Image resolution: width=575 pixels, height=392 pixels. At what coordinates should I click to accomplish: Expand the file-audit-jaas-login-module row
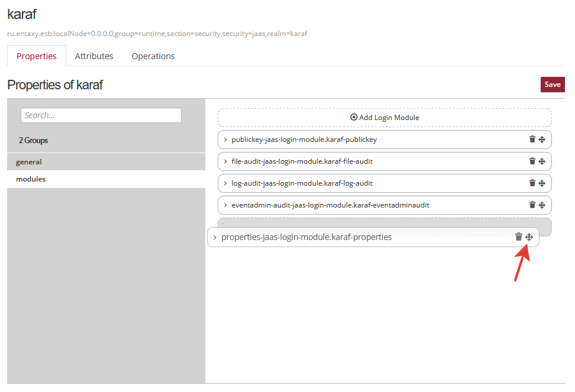225,161
